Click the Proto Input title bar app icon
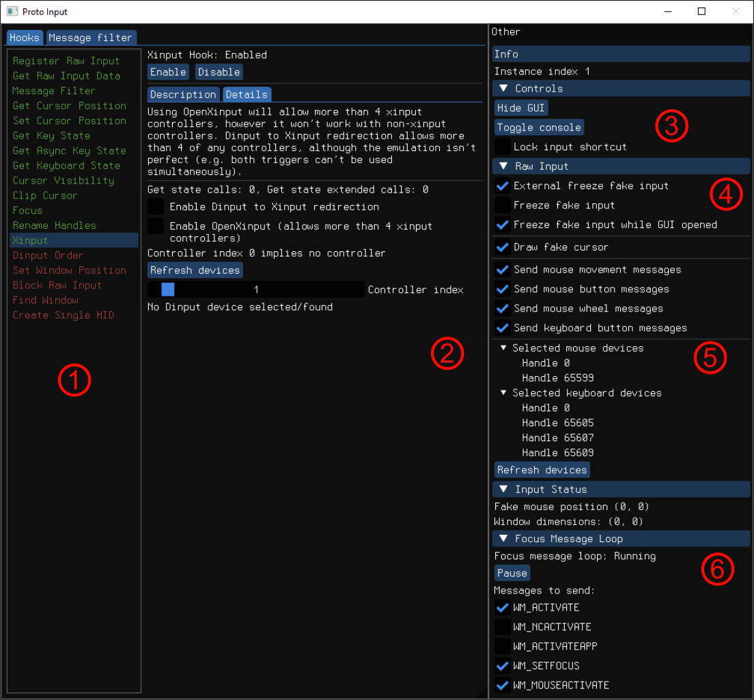Image resolution: width=754 pixels, height=700 pixels. [x=12, y=11]
